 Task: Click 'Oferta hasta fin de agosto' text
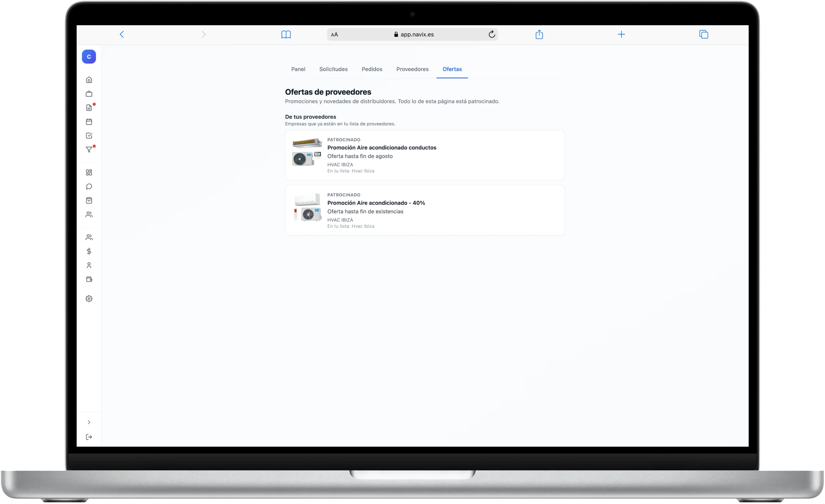360,156
